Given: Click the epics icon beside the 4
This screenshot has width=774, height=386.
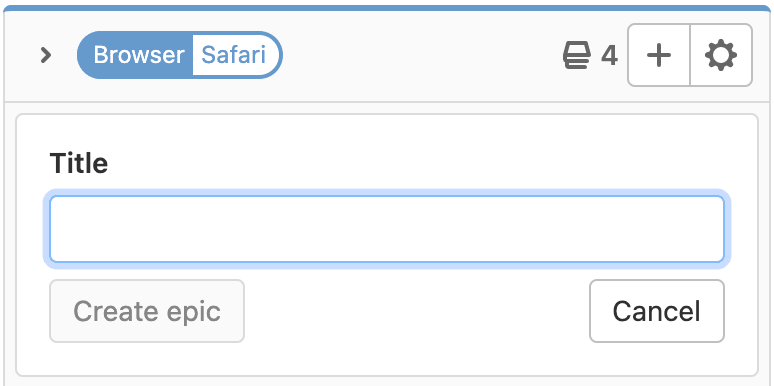Looking at the screenshot, I should tap(577, 55).
